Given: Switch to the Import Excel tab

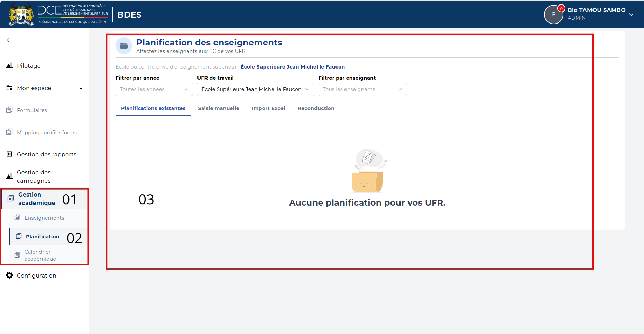Looking at the screenshot, I should click(268, 108).
